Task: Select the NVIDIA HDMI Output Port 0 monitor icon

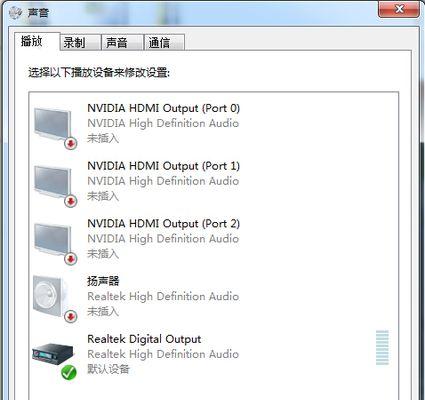Action: tap(53, 124)
